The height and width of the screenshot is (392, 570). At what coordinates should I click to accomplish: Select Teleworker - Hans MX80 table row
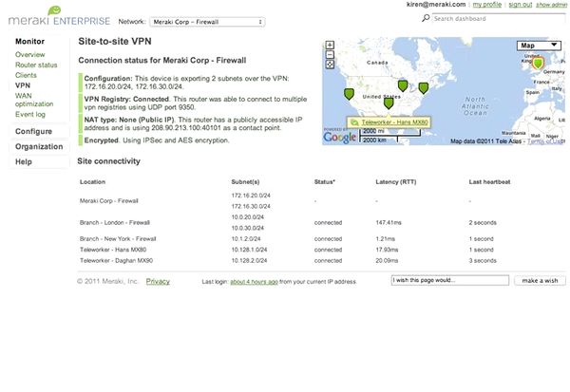point(322,250)
